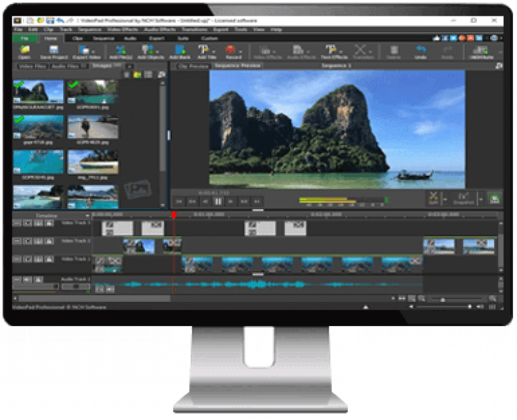The width and height of the screenshot is (517, 420).
Task: Select the boat on beach image thumbnail
Action: pyautogui.click(x=93, y=162)
